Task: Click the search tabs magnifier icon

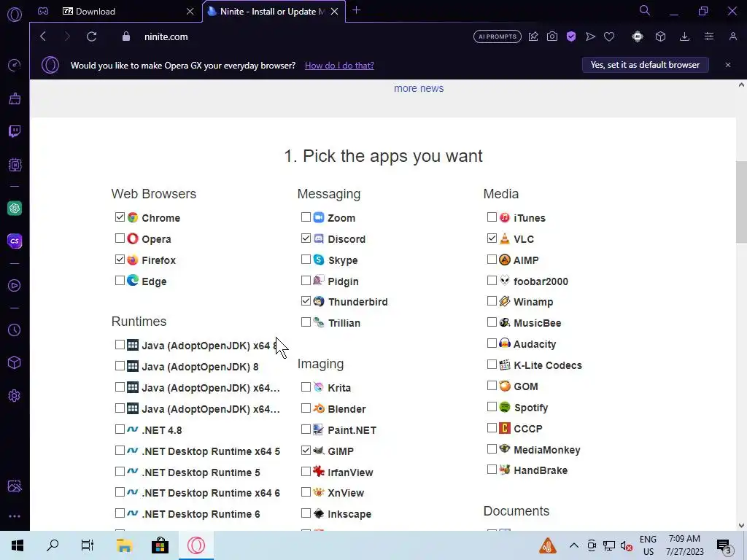Action: click(x=645, y=10)
